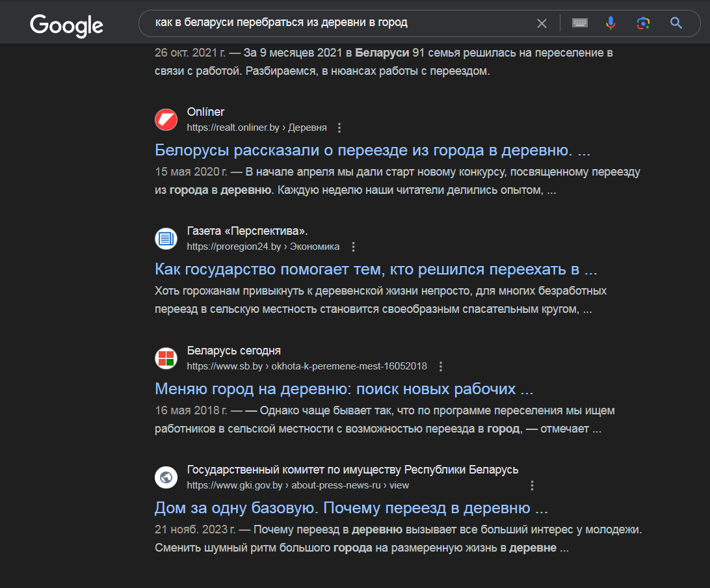This screenshot has width=710, height=588.
Task: Open more options for the Onliner result
Action: (x=339, y=127)
